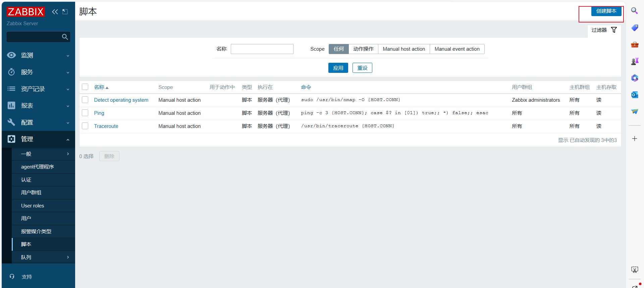Click the plus icon to add sidebar app
This screenshot has height=288, width=644.
click(635, 139)
